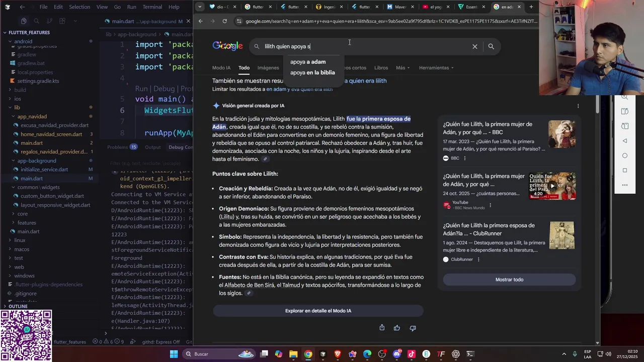Click Explorar en detalle el Modo IA
The image size is (644, 362).
(318, 311)
